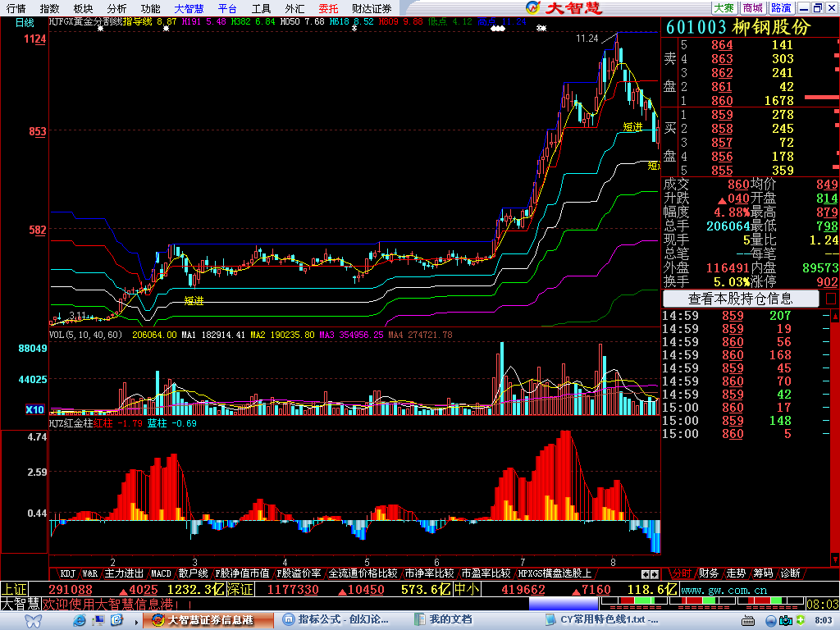
Task: Open the red 委托 menu
Action: pos(328,8)
